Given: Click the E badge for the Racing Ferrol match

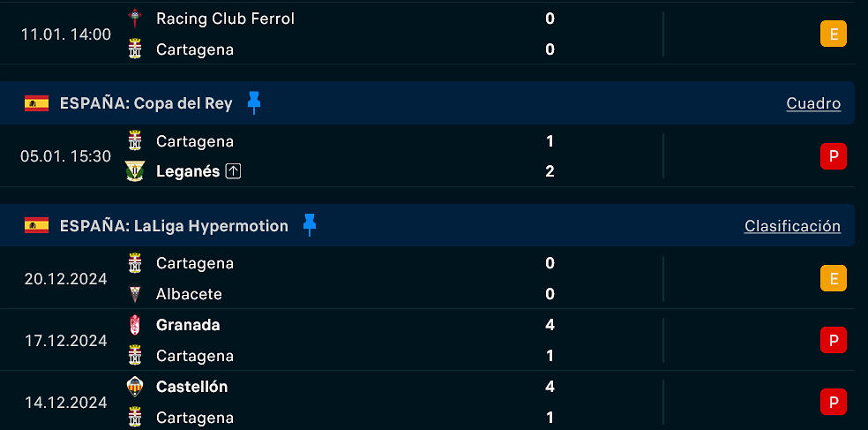Looking at the screenshot, I should point(833,34).
